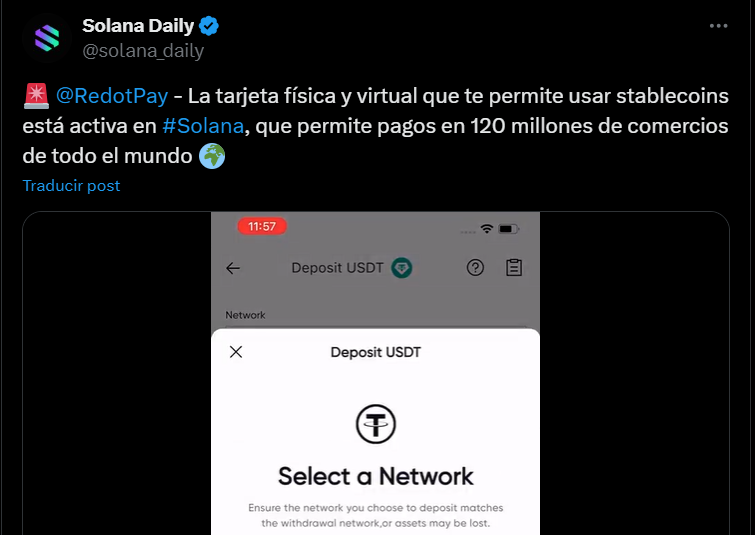Tap the red 11:57 recording time pill
The width and height of the screenshot is (755, 535).
click(262, 226)
